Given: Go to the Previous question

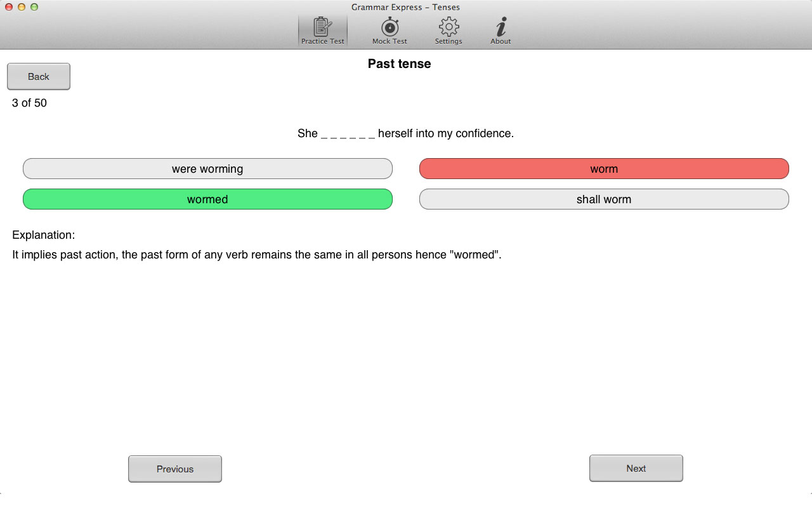Looking at the screenshot, I should tap(175, 469).
